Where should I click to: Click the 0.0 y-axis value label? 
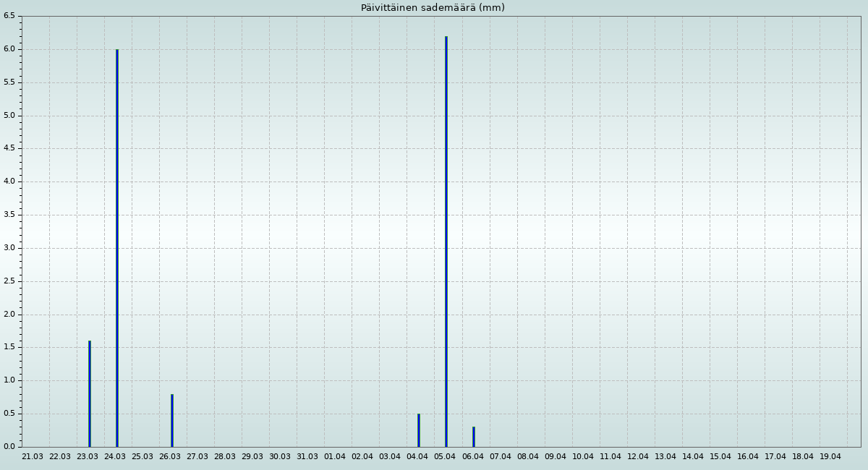pyautogui.click(x=9, y=447)
